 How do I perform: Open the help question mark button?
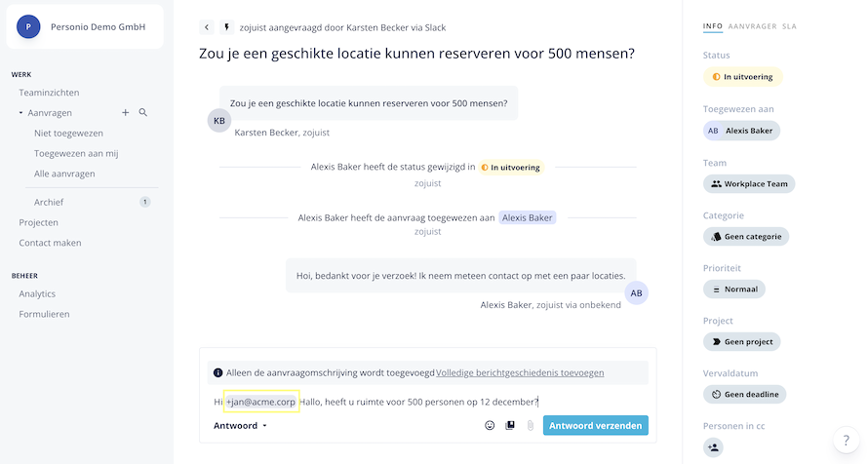pos(846,441)
